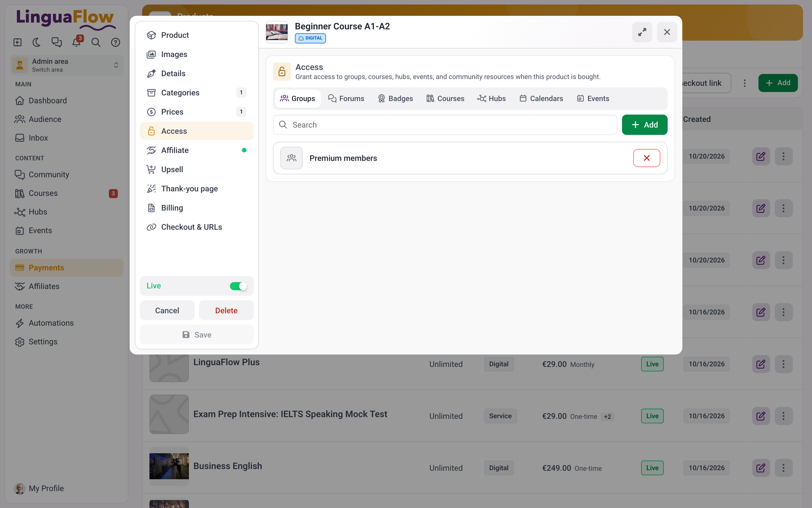Open Automations in the sidebar
The height and width of the screenshot is (508, 812).
point(67,323)
